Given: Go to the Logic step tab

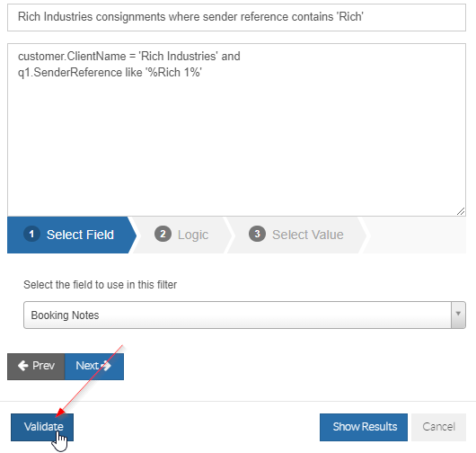Looking at the screenshot, I should pyautogui.click(x=181, y=235).
